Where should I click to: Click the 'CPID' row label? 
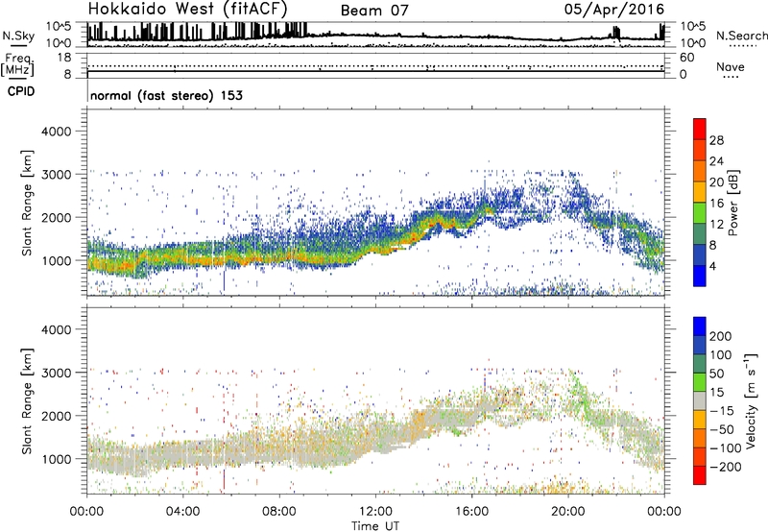coord(21,91)
